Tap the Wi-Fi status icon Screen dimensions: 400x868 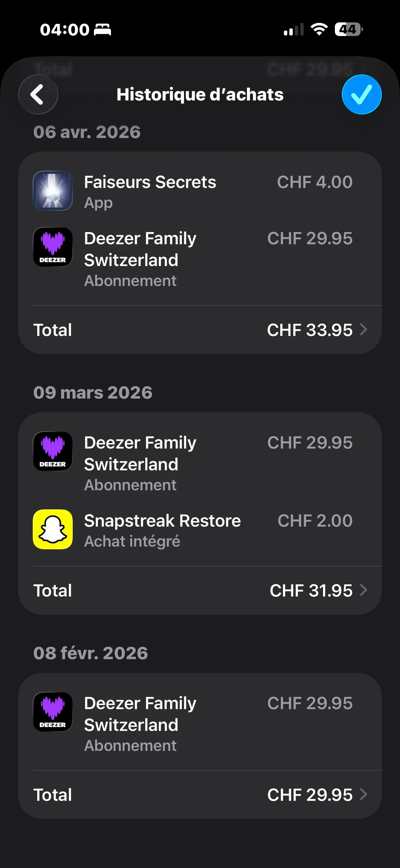click(319, 29)
